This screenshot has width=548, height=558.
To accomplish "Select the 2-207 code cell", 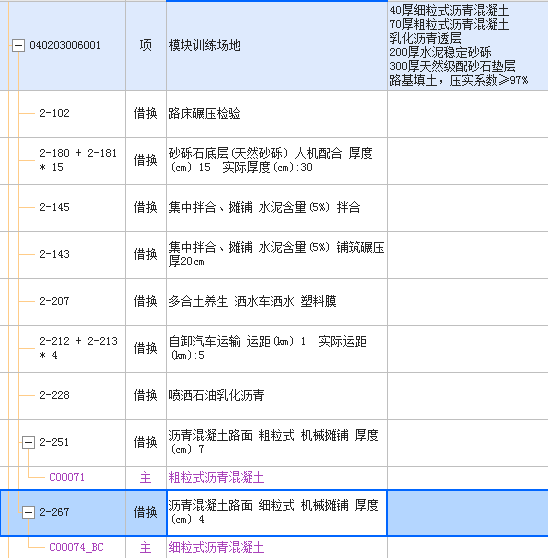I will (x=54, y=301).
